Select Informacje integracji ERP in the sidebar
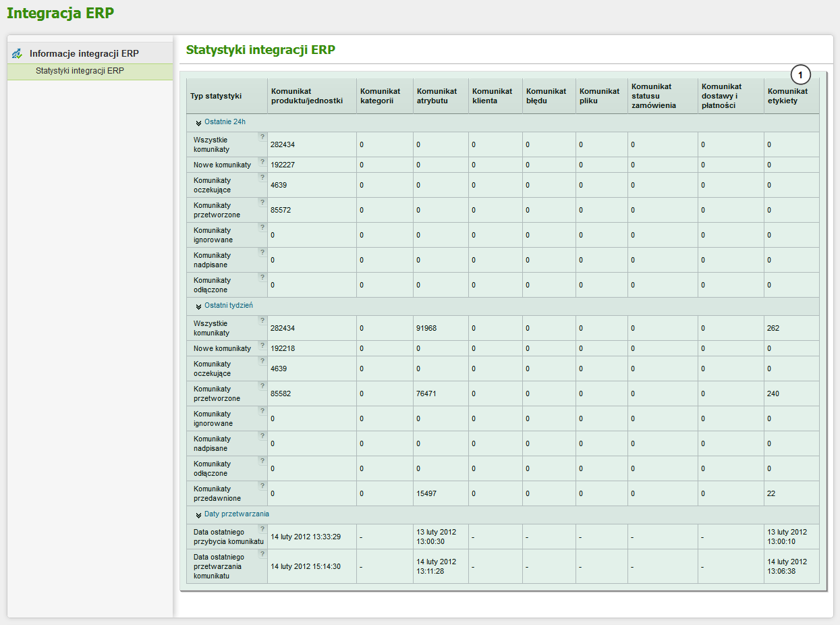The width and height of the screenshot is (840, 625). point(84,53)
